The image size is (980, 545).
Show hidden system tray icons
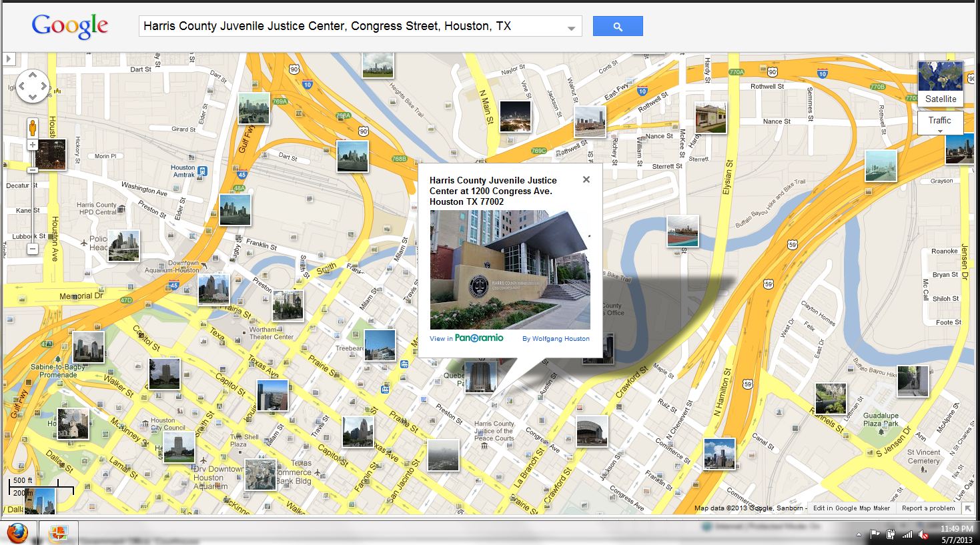(859, 534)
